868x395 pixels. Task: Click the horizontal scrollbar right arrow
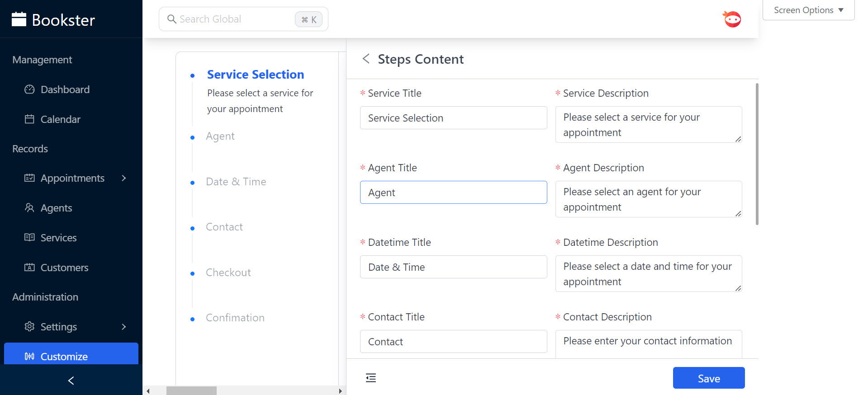[x=340, y=391]
